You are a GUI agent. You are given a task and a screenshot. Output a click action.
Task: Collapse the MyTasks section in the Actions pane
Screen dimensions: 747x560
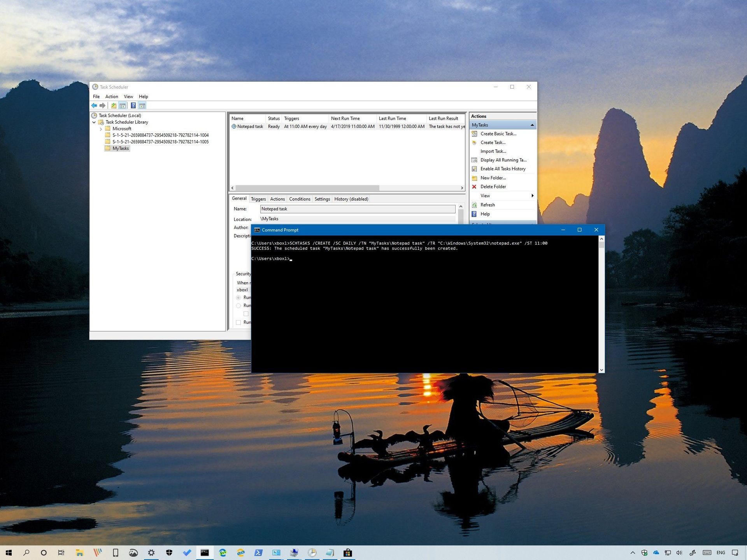[532, 125]
